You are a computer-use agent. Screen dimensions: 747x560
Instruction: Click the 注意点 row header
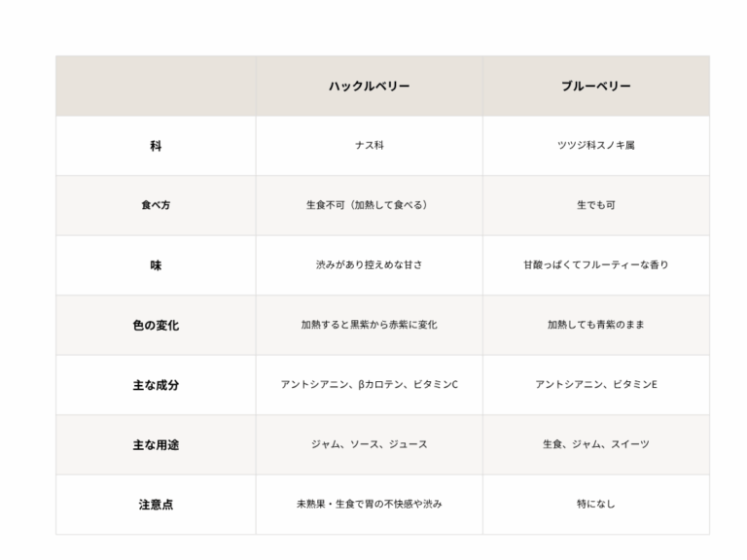click(156, 505)
